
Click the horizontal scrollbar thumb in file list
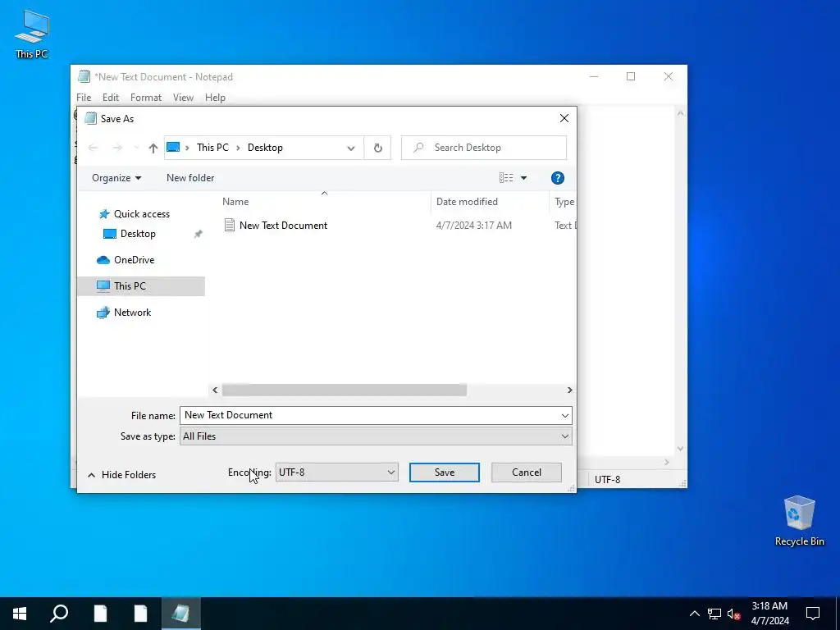click(344, 390)
